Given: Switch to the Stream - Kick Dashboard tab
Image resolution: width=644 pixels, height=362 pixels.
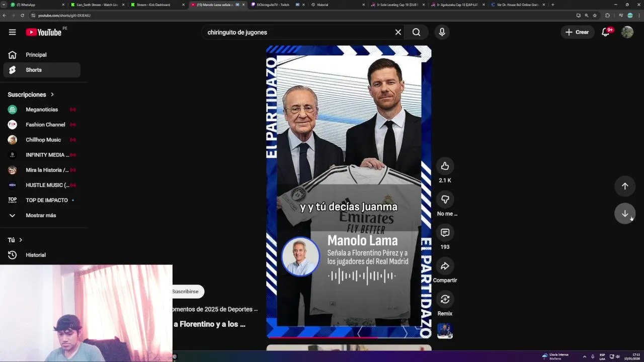Looking at the screenshot, I should click(x=156, y=5).
